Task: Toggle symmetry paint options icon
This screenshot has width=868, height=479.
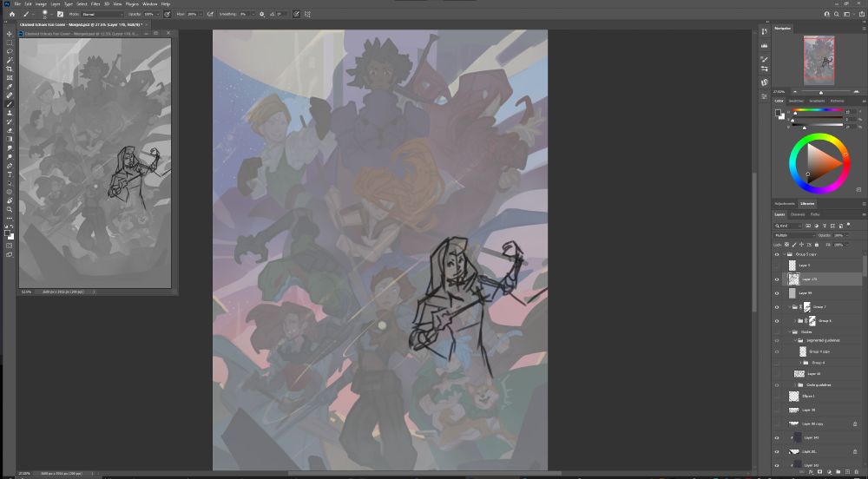Action: [x=307, y=14]
